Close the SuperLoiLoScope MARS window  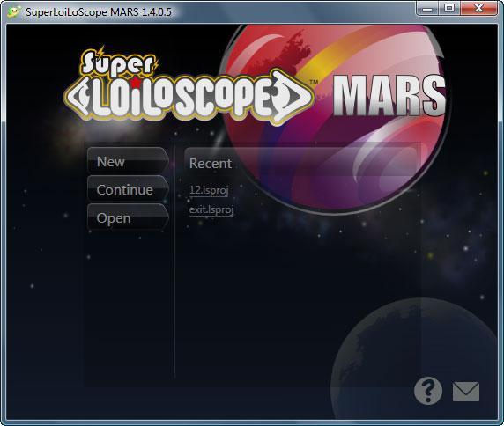478,8
